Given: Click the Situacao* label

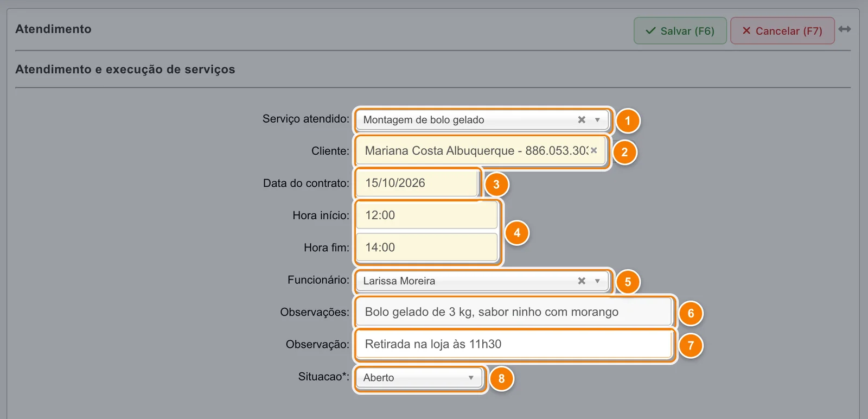Looking at the screenshot, I should point(324,377).
